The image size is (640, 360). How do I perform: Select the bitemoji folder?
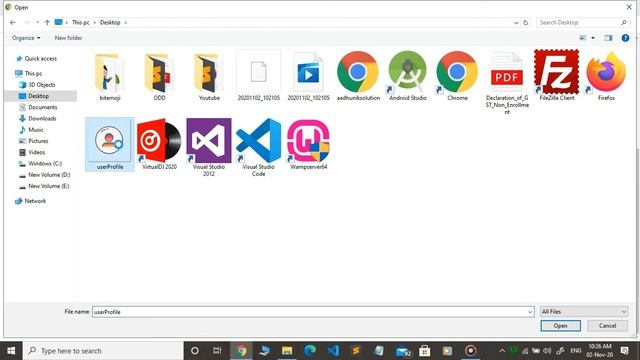pyautogui.click(x=109, y=77)
